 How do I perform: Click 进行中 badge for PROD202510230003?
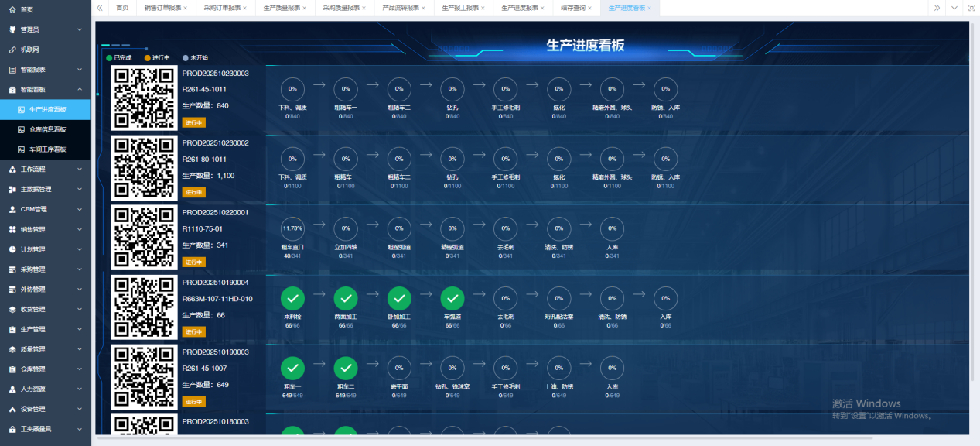click(x=193, y=122)
